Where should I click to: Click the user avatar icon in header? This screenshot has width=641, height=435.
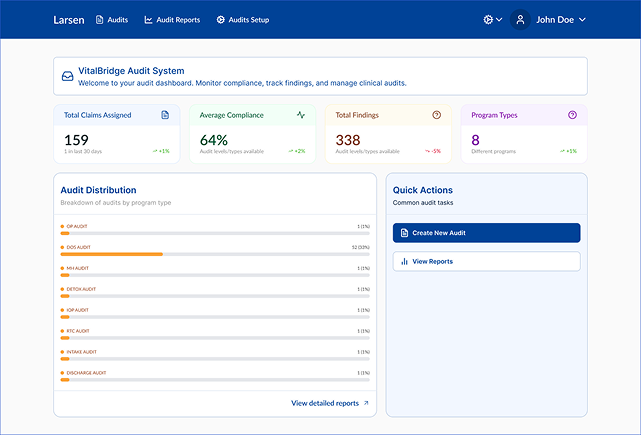[519, 19]
